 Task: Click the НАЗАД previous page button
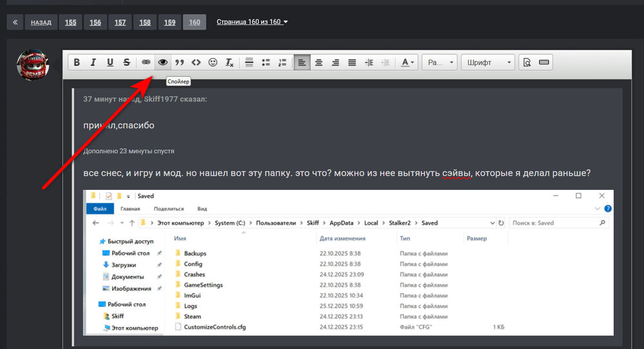click(x=41, y=23)
